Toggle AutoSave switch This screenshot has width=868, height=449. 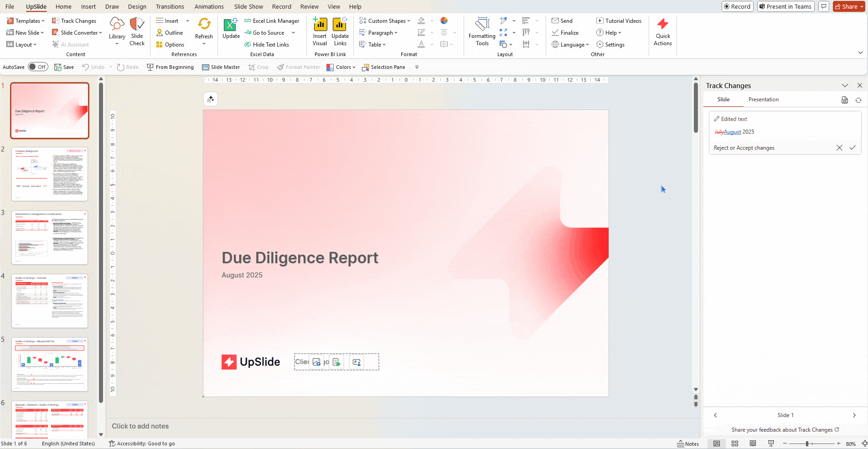point(38,67)
